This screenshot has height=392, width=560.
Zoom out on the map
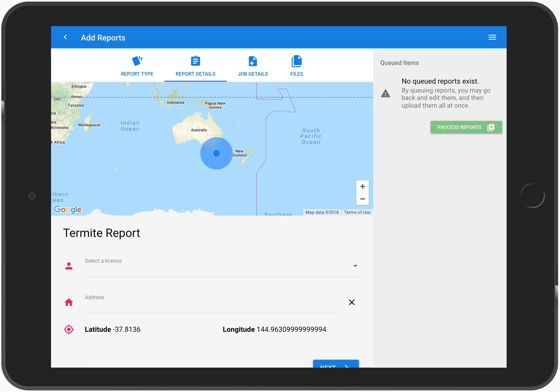(x=362, y=199)
